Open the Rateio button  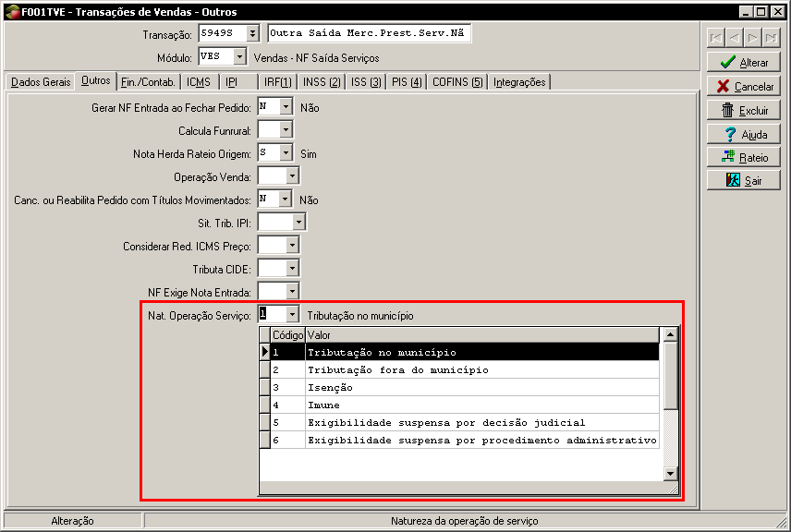click(x=744, y=157)
